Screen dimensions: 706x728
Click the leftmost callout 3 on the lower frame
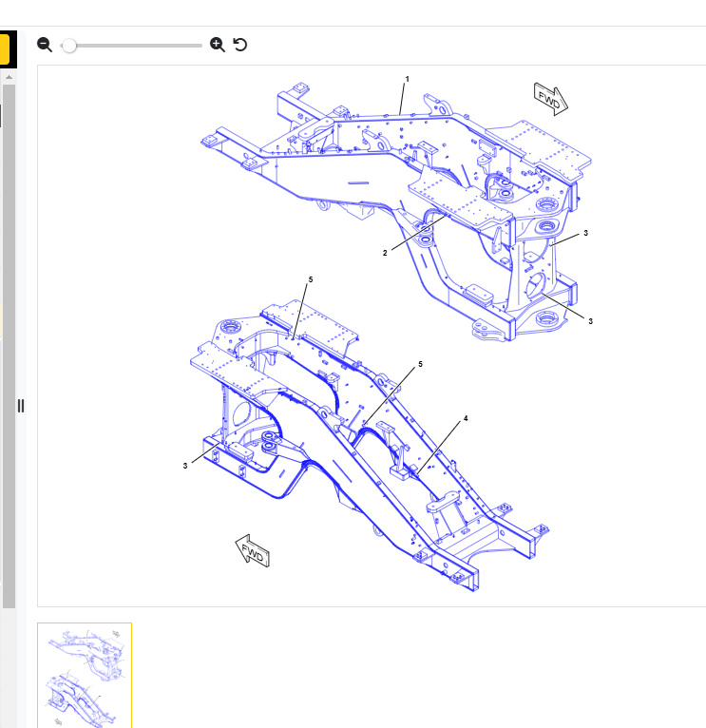click(x=185, y=466)
